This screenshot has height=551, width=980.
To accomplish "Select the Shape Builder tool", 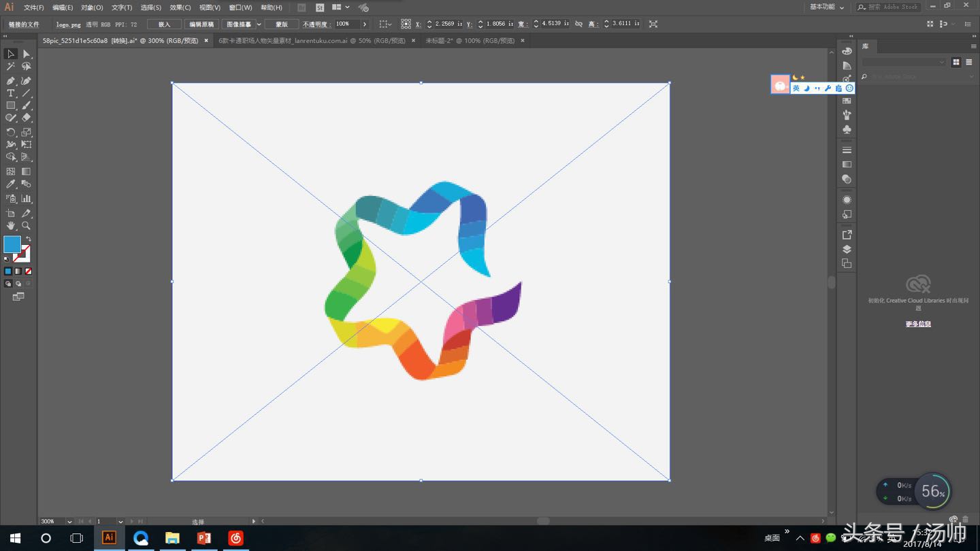I will 11,157.
